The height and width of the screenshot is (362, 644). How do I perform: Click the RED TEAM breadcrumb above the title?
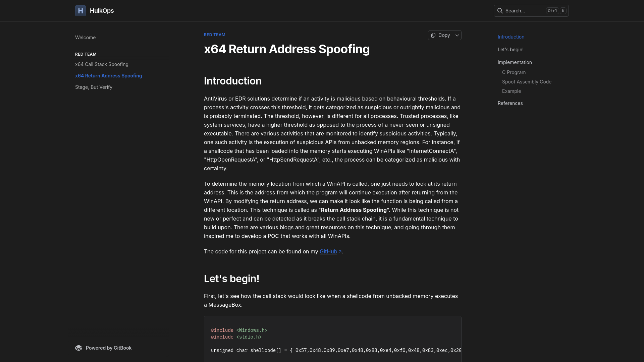(x=215, y=35)
